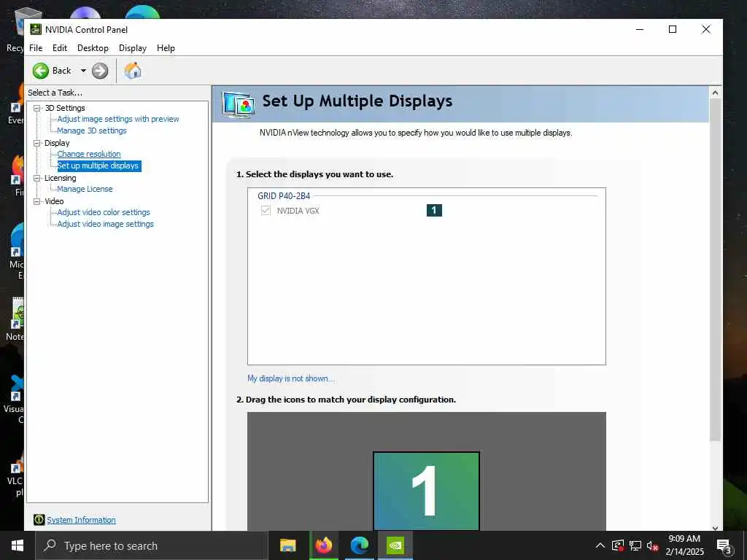Show hidden tray icons chevron
Screen dimensions: 747x560
600,545
